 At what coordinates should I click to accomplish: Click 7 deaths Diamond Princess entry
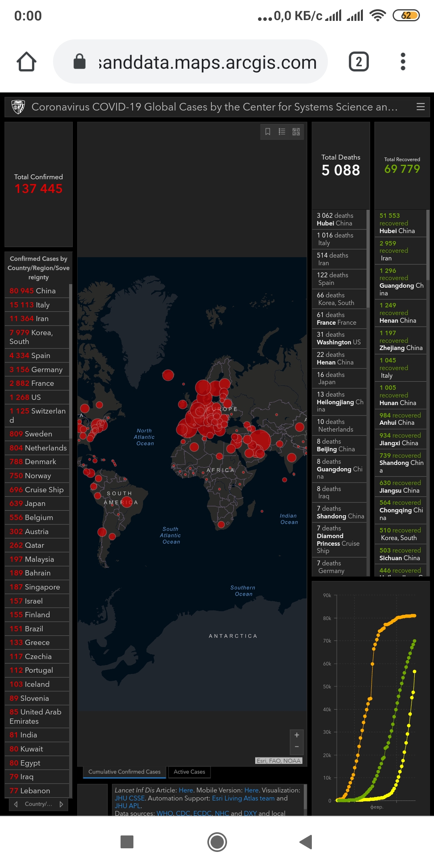click(339, 540)
